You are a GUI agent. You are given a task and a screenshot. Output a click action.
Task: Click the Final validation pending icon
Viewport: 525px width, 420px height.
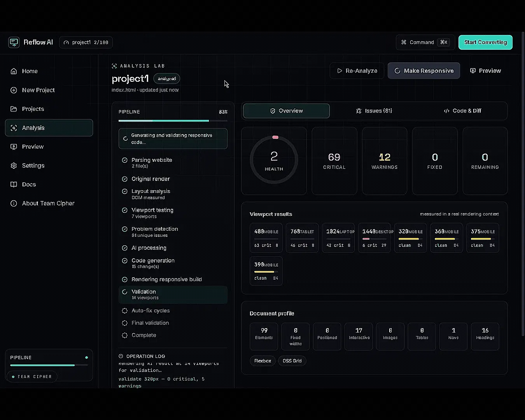pos(124,323)
